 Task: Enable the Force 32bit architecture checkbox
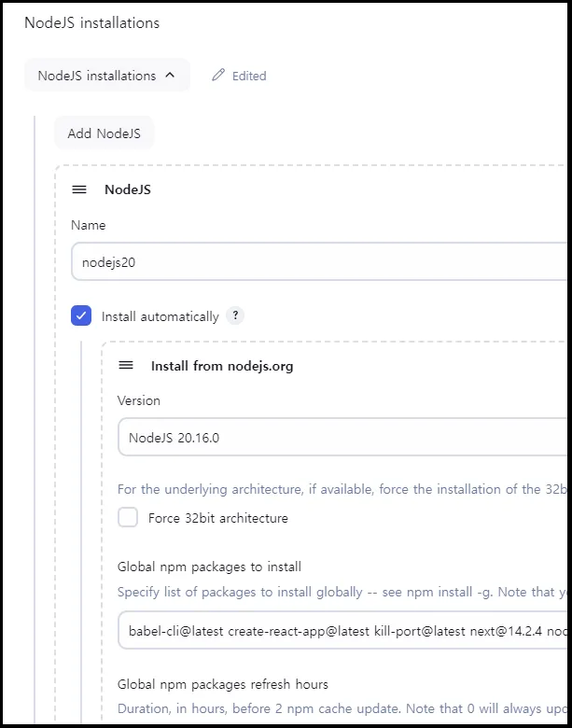click(x=128, y=517)
